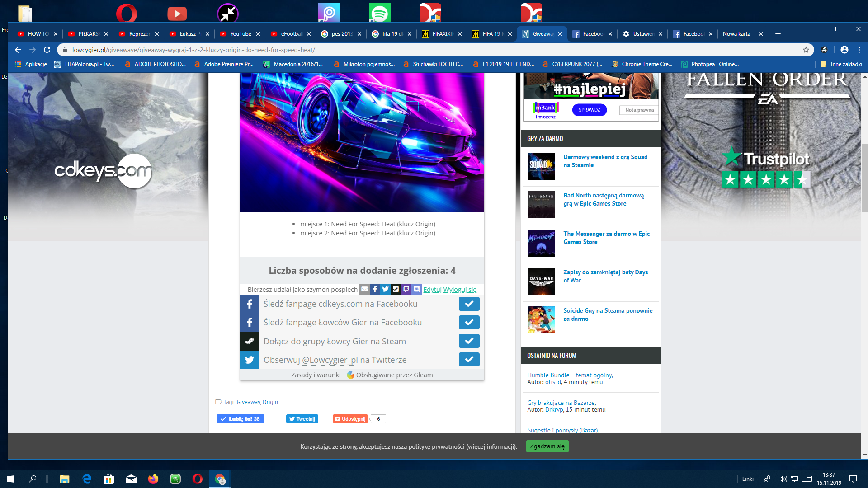Open The Messenger za darmo article
Viewport: 868px width, 488px height.
pos(606,238)
